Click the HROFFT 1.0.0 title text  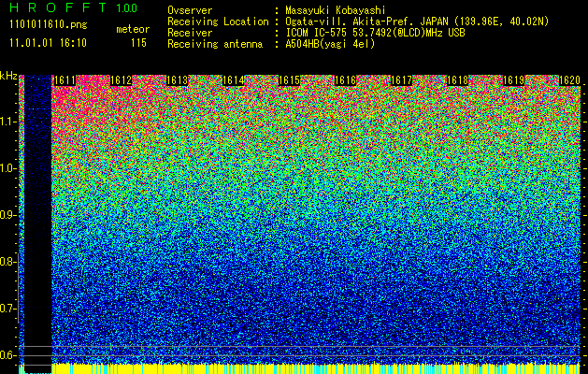coord(74,7)
